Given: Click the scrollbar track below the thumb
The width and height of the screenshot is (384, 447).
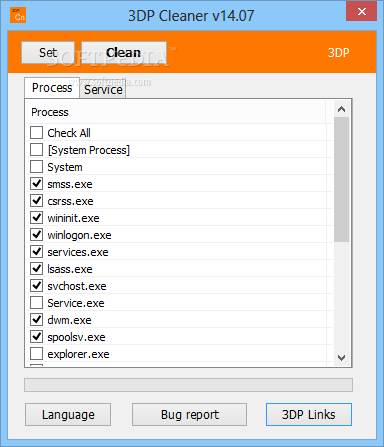Looking at the screenshot, I should click(341, 296).
